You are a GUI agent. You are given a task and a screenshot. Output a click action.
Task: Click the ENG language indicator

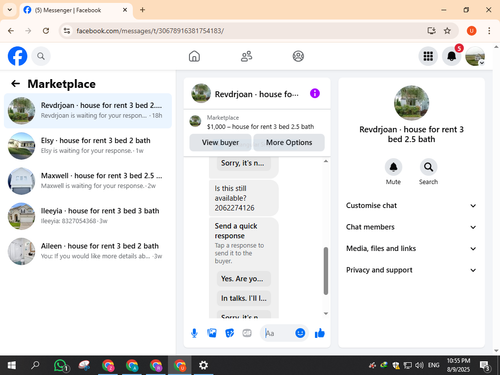click(434, 365)
